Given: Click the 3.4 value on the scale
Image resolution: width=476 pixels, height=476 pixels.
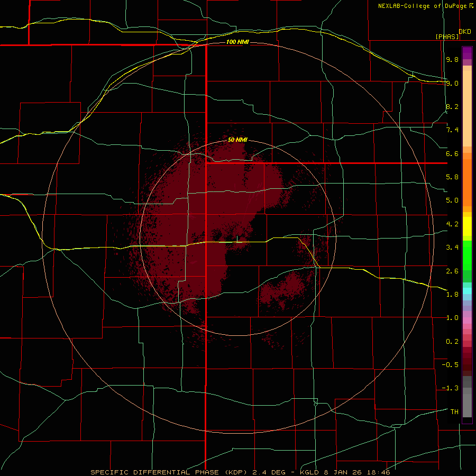Looking at the screenshot, I should coord(452,248).
